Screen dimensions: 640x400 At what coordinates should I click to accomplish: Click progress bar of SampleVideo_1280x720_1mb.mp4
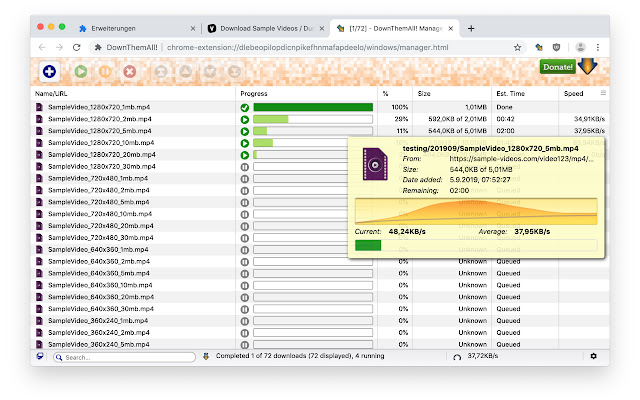pyautogui.click(x=313, y=107)
